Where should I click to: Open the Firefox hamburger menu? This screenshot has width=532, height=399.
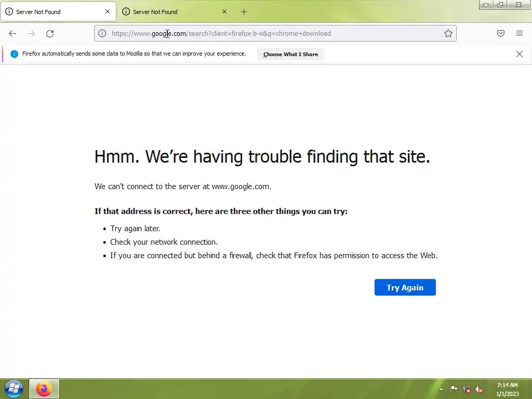point(520,33)
